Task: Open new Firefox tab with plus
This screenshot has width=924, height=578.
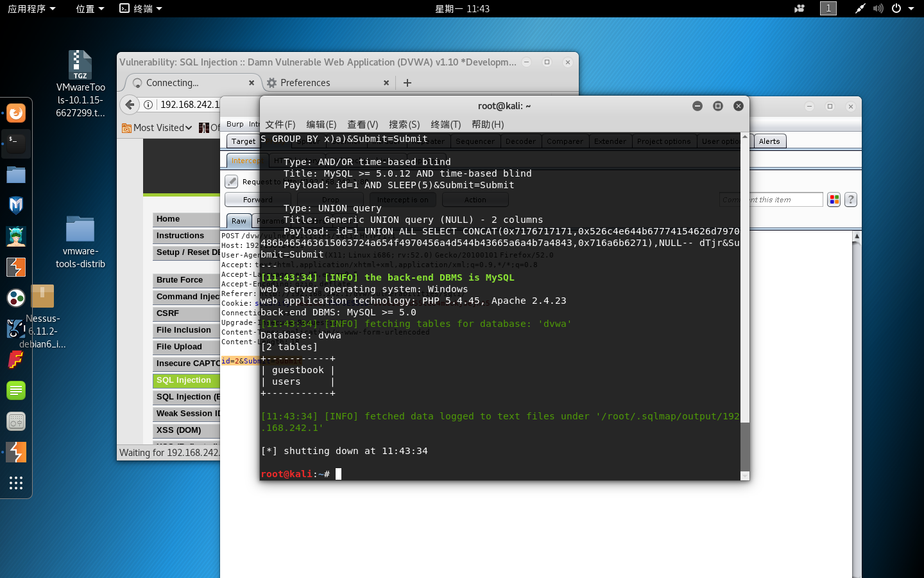Action: tap(407, 82)
